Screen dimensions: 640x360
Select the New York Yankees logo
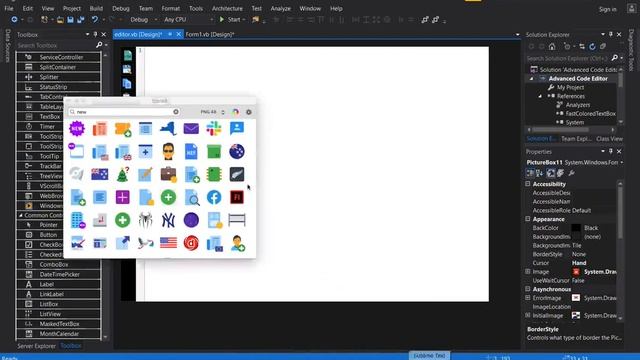(x=168, y=220)
